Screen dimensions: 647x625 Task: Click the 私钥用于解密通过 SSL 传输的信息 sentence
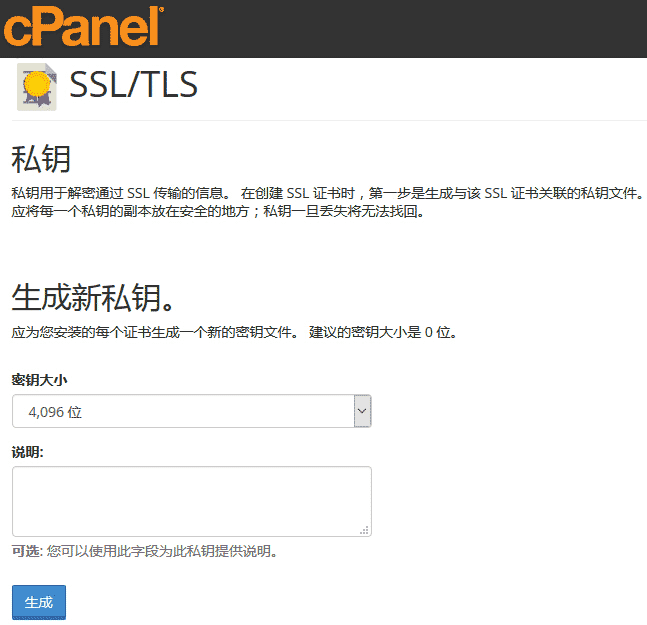(122, 193)
